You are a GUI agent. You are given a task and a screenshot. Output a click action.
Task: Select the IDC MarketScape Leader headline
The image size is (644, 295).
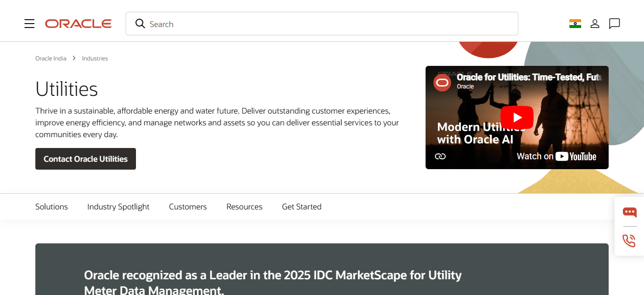(x=273, y=282)
